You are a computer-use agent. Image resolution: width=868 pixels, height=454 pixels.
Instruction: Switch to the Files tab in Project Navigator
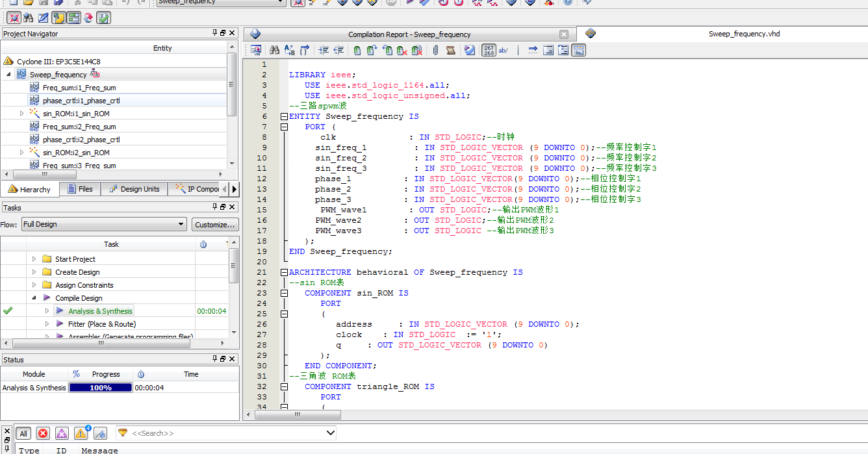click(x=79, y=189)
